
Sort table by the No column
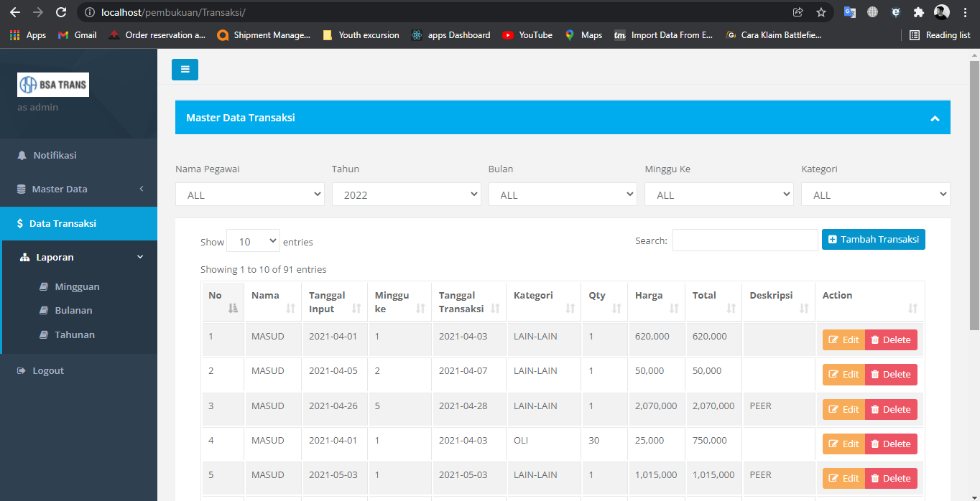pos(223,301)
